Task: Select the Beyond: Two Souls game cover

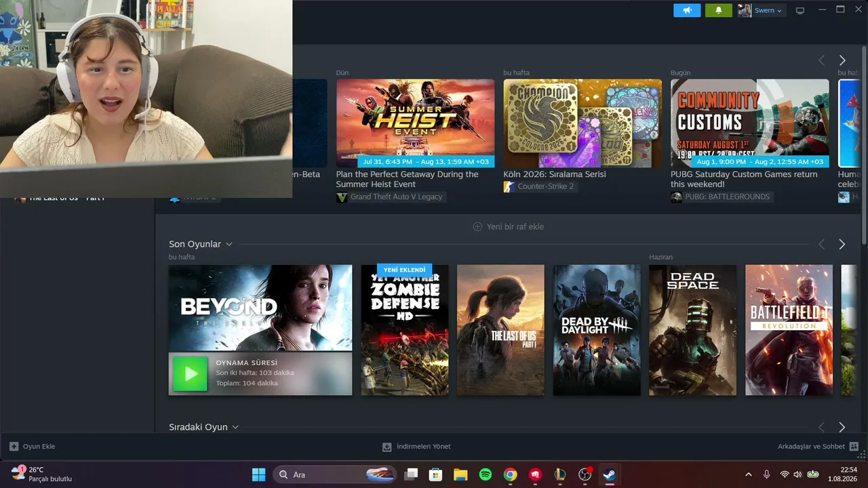Action: 260,308
